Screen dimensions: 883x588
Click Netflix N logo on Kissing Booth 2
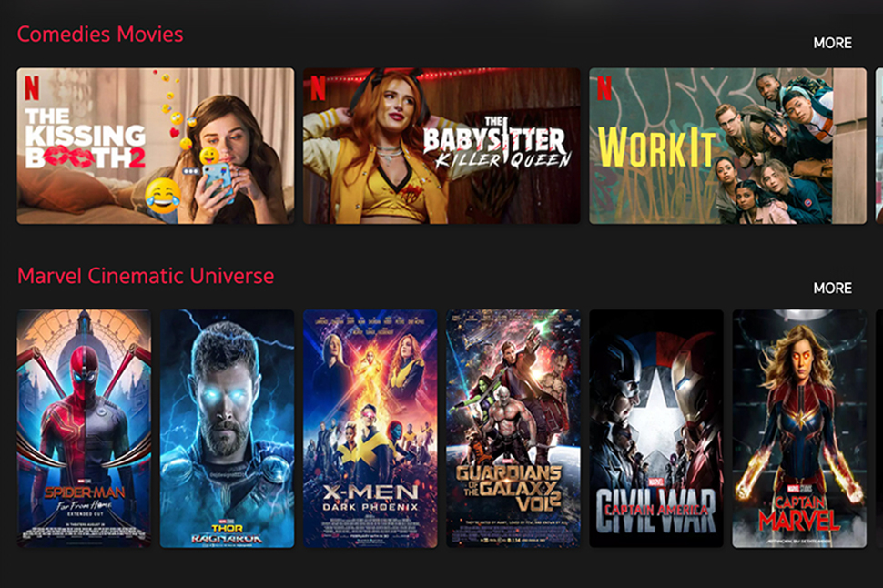(32, 88)
